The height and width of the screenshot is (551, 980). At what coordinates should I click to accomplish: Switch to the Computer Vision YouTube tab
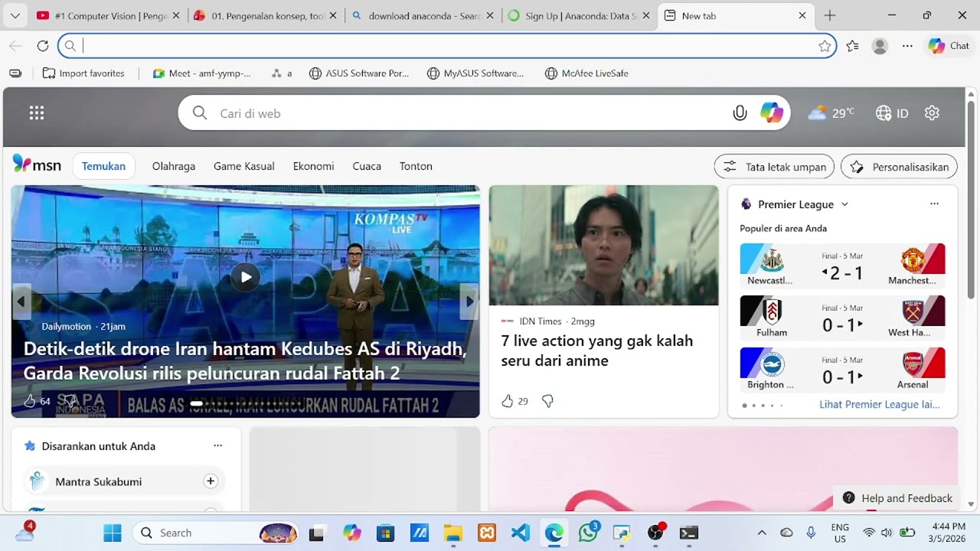pyautogui.click(x=107, y=15)
